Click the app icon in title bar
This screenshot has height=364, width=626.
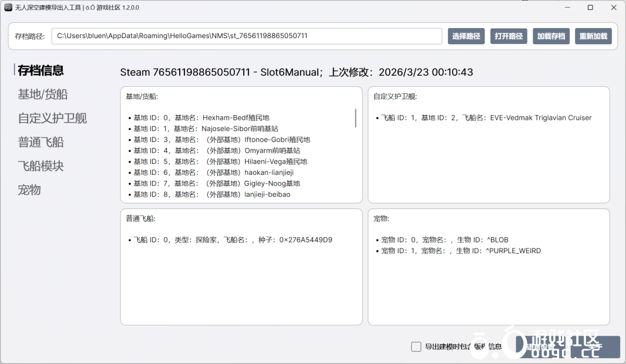[x=8, y=8]
